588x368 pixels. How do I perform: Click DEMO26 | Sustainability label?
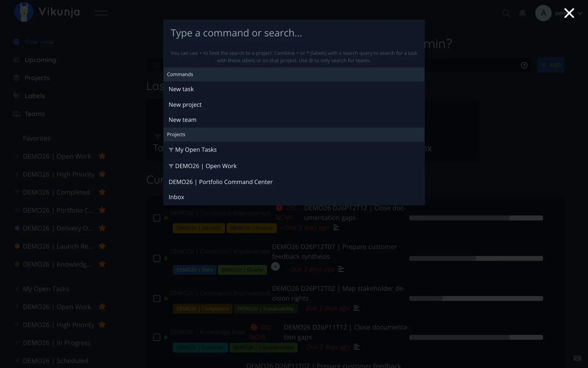tap(265, 308)
